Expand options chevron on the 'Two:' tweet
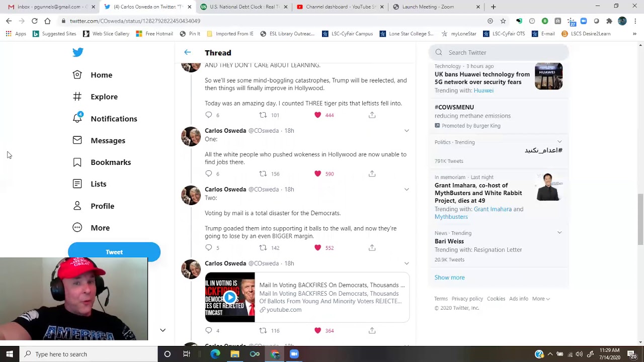This screenshot has height=362, width=644. click(407, 190)
